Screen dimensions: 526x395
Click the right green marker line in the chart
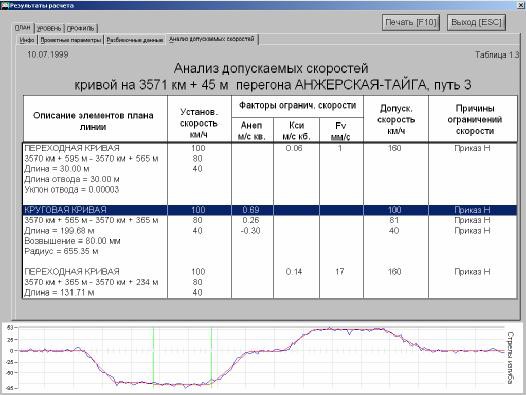click(x=211, y=357)
